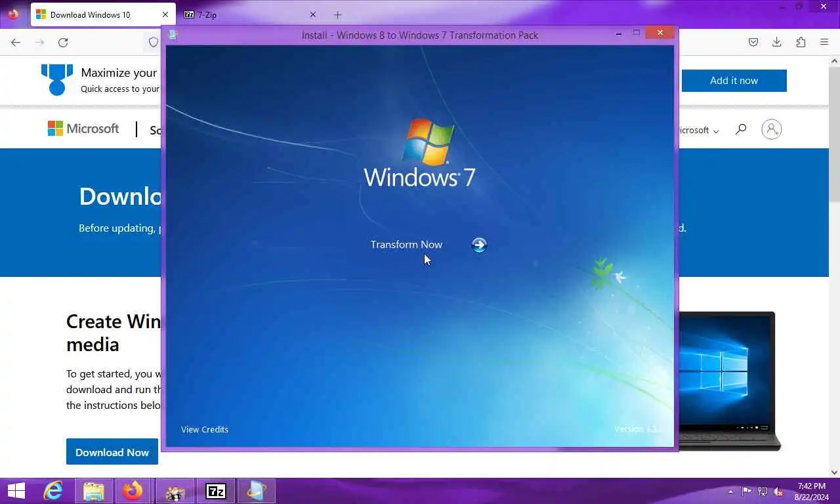
Task: Click the Firefox logo in title bar
Action: tap(13, 14)
